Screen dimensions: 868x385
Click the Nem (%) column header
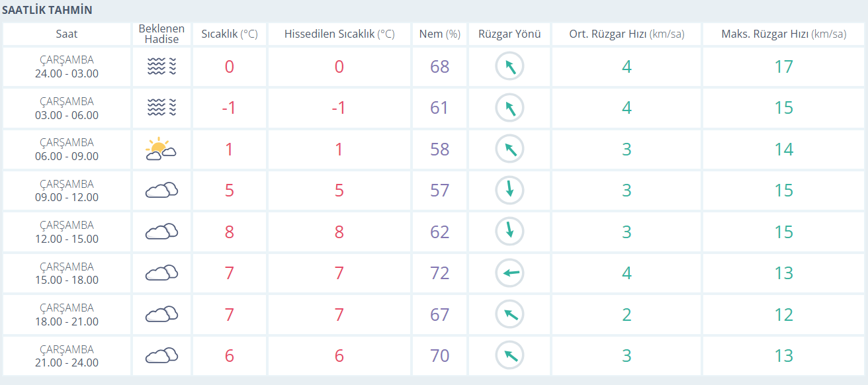(439, 34)
